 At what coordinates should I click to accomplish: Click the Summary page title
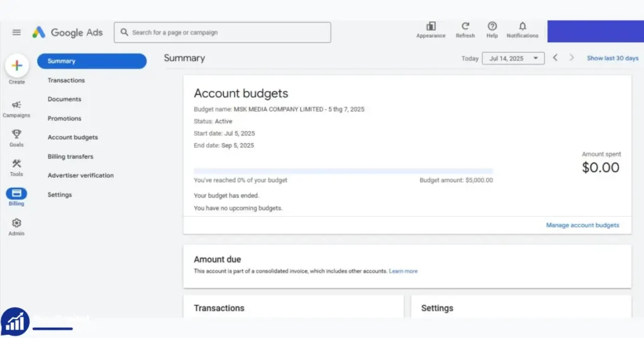(x=184, y=58)
